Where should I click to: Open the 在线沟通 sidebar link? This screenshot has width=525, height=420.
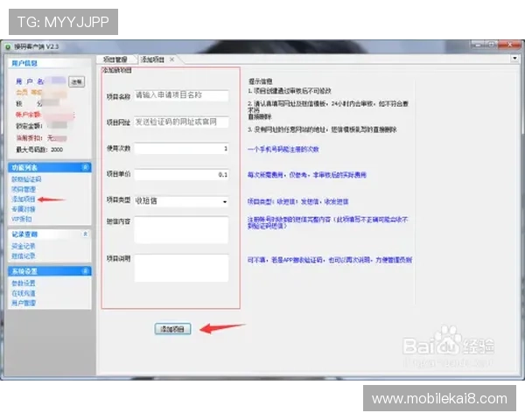tap(24, 293)
